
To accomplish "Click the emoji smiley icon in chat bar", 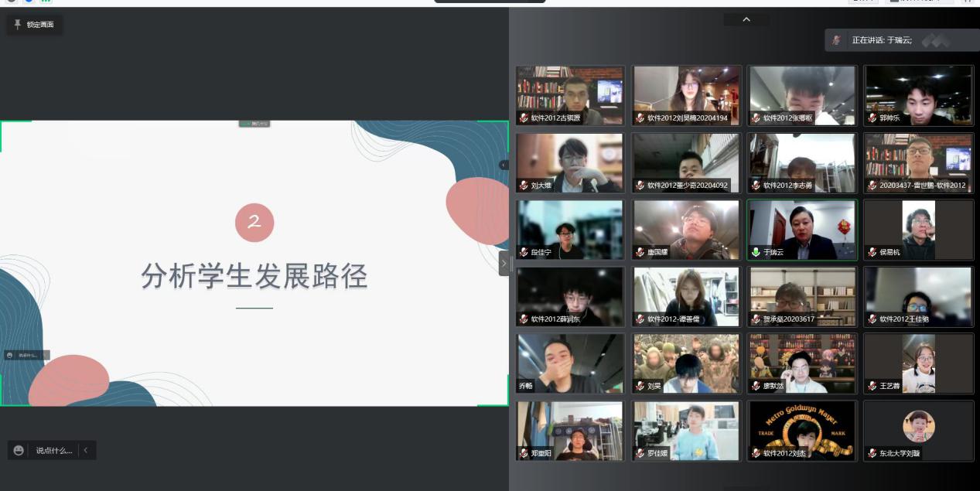I will 19,450.
